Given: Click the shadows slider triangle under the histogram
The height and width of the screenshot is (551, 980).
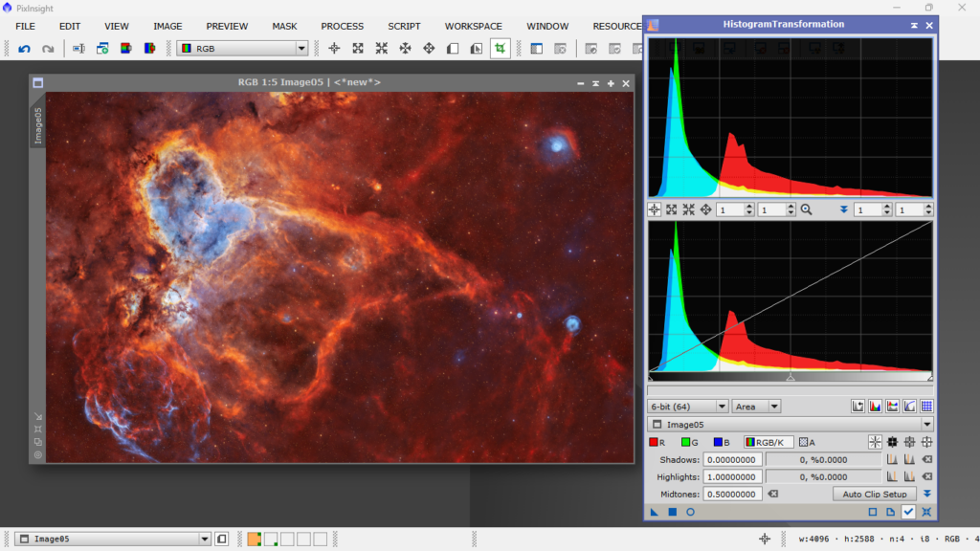Looking at the screenshot, I should [x=651, y=377].
